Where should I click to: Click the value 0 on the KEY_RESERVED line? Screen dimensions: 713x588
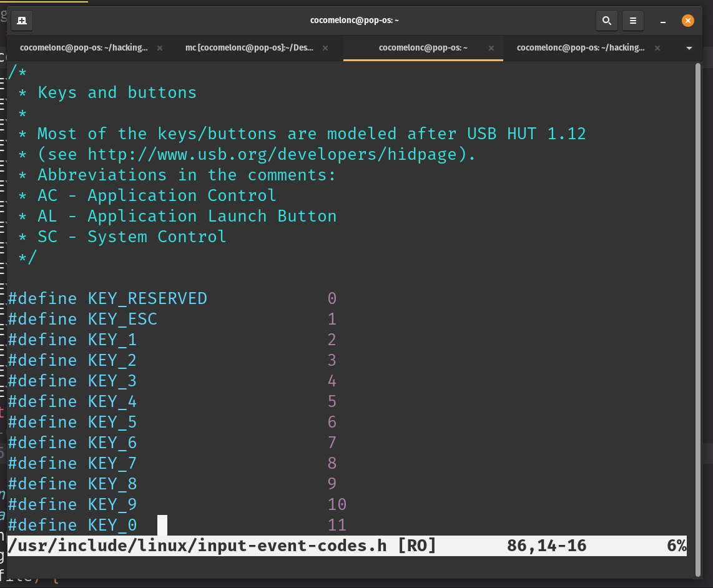point(332,299)
